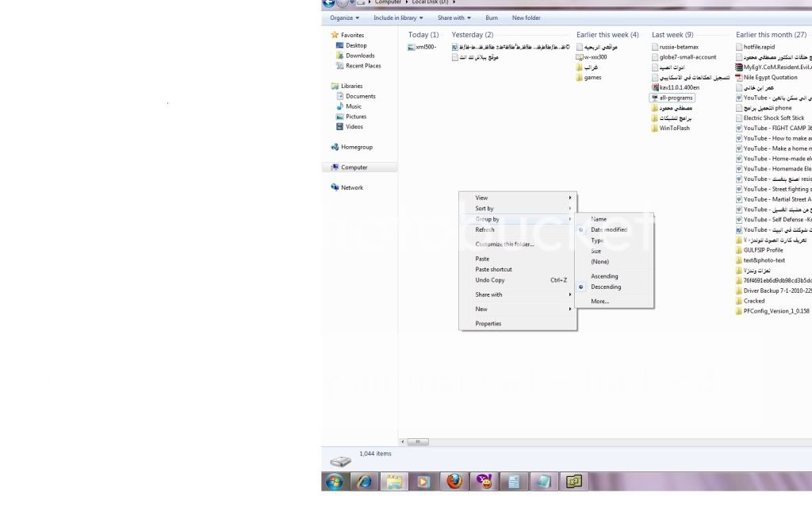This screenshot has height=508, width=812.
Task: Open the Calculator taskbar icon
Action: (x=514, y=482)
